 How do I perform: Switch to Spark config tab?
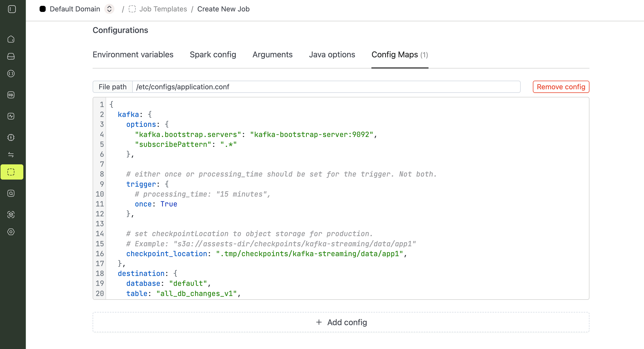point(213,55)
